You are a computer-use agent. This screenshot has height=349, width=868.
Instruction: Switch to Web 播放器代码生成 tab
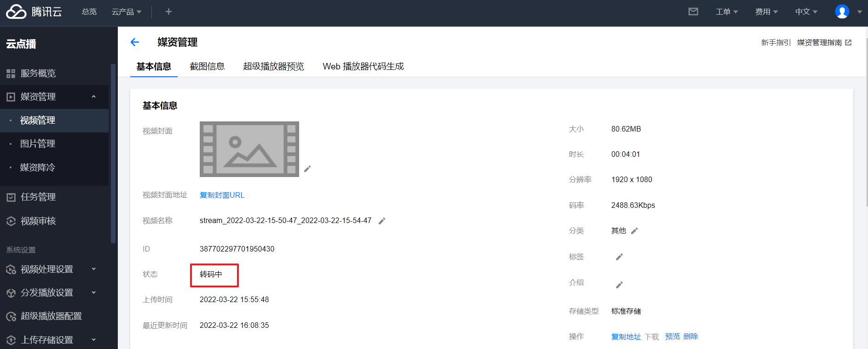tap(363, 66)
